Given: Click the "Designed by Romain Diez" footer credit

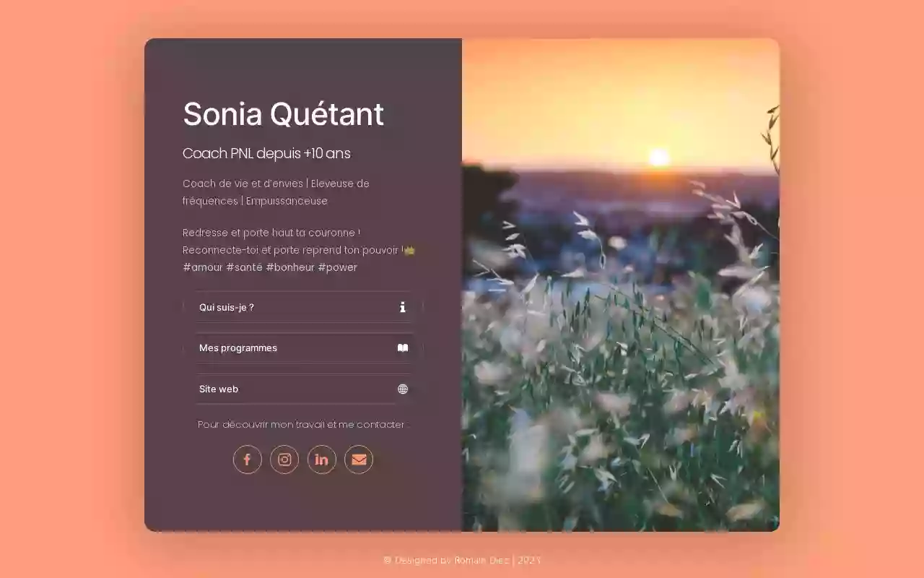Looking at the screenshot, I should point(462,560).
